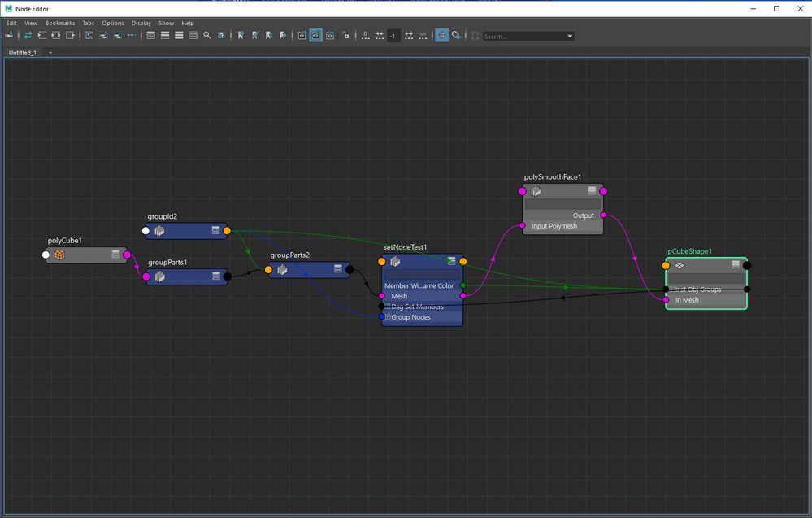Viewport: 812px width, 518px height.
Task: Toggle synced selection icon left of highlighted one
Action: point(302,35)
